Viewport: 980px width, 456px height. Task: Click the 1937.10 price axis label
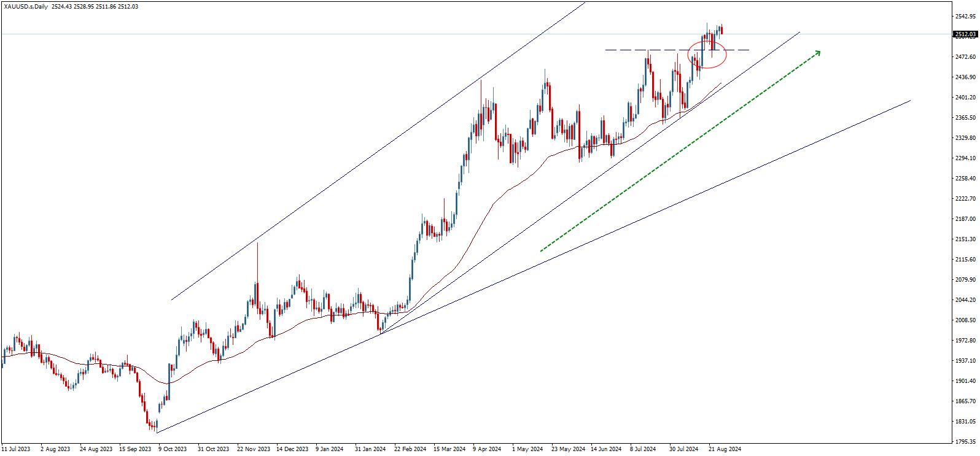tap(966, 361)
